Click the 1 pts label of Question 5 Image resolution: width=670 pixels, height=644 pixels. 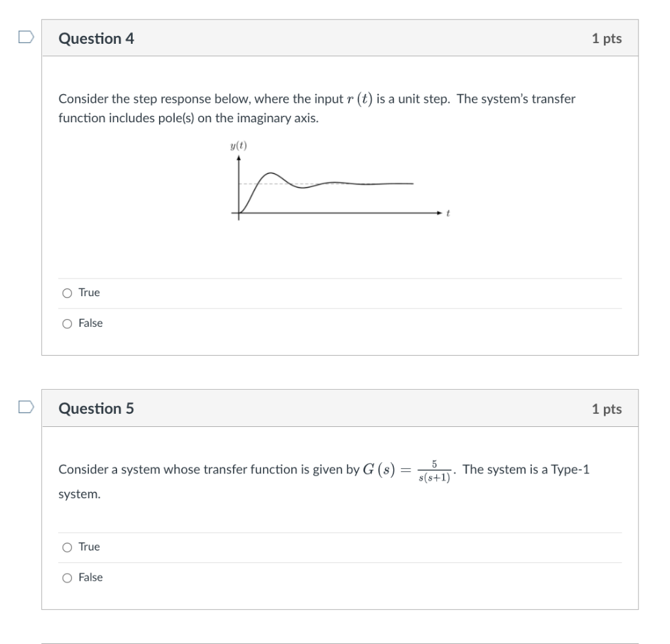[x=607, y=409]
